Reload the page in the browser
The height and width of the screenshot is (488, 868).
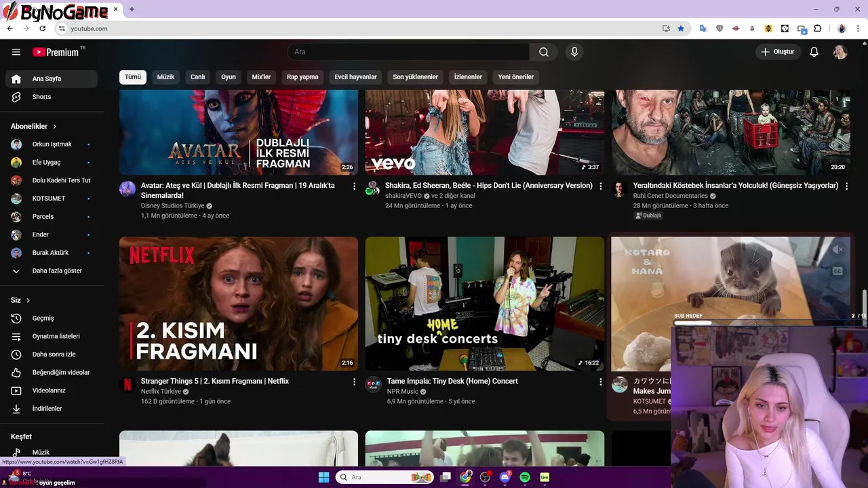(x=43, y=28)
